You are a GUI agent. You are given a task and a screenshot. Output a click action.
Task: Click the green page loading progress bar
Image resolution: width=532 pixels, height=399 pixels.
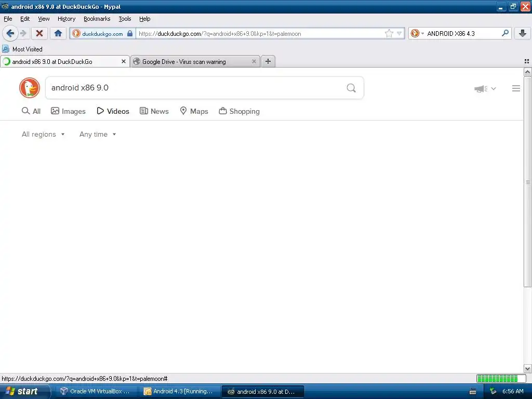pyautogui.click(x=501, y=378)
